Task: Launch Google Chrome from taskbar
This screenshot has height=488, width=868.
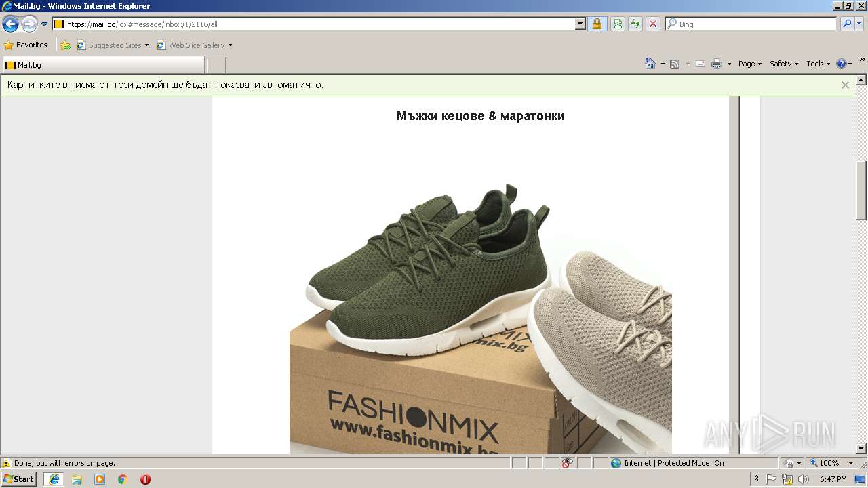Action: (123, 479)
